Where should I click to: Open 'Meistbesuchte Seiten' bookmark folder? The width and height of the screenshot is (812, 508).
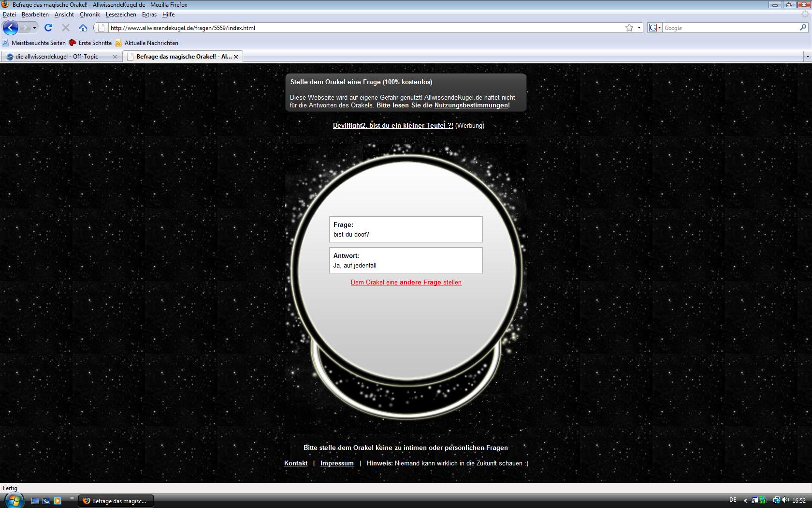click(x=38, y=43)
